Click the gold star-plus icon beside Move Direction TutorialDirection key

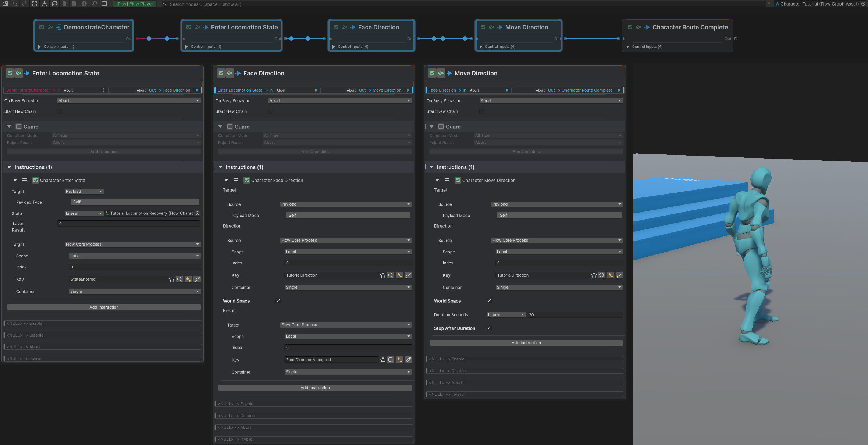[611, 275]
